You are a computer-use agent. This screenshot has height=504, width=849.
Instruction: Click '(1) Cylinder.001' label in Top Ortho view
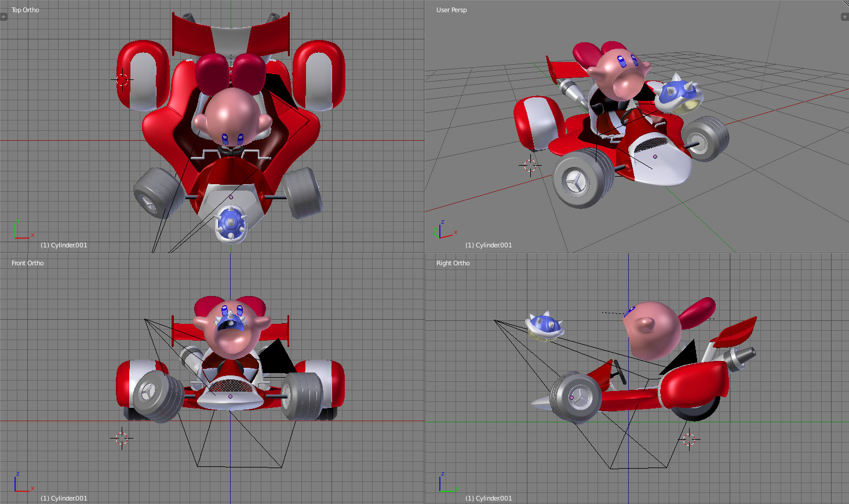pos(64,245)
